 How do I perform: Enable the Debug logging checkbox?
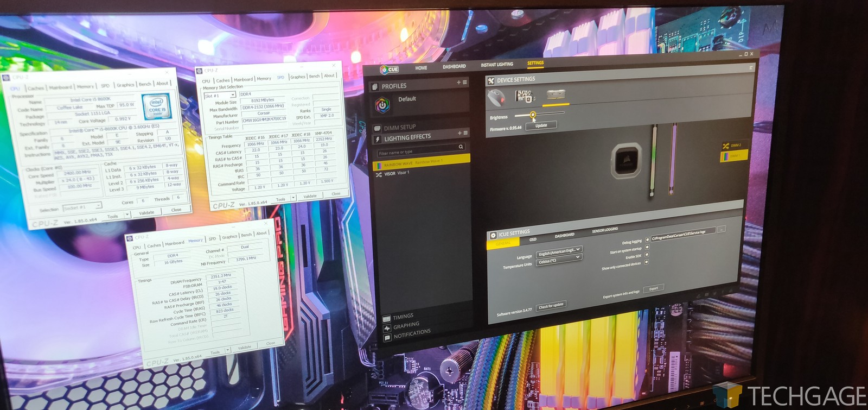(x=647, y=239)
